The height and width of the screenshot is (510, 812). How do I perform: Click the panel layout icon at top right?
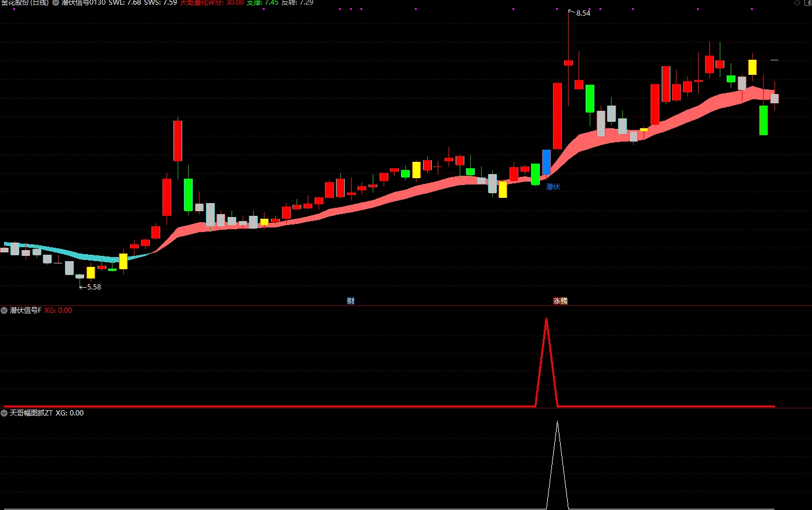pyautogui.click(x=807, y=3)
